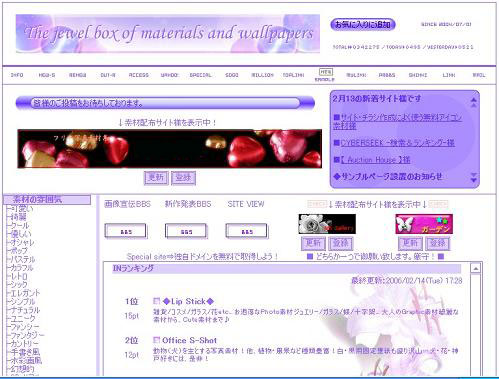Open the Auction House link
The height and width of the screenshot is (379, 499).
click(375, 160)
